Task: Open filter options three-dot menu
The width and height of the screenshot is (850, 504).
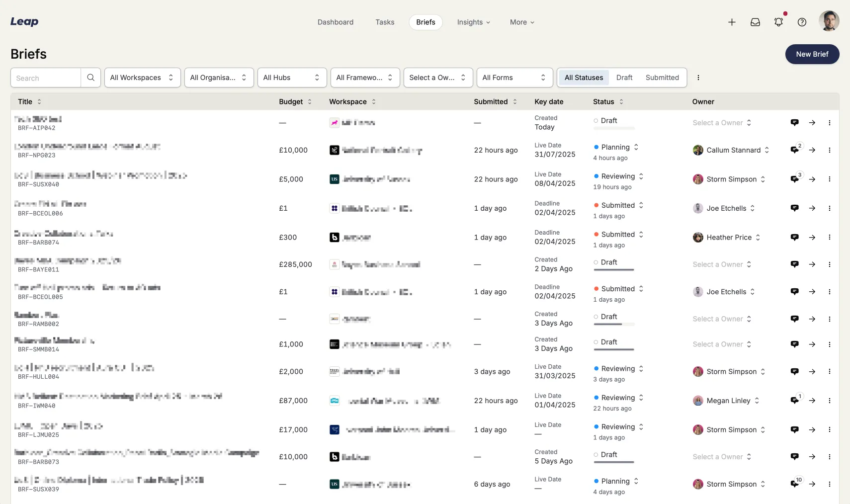Action: (x=698, y=78)
